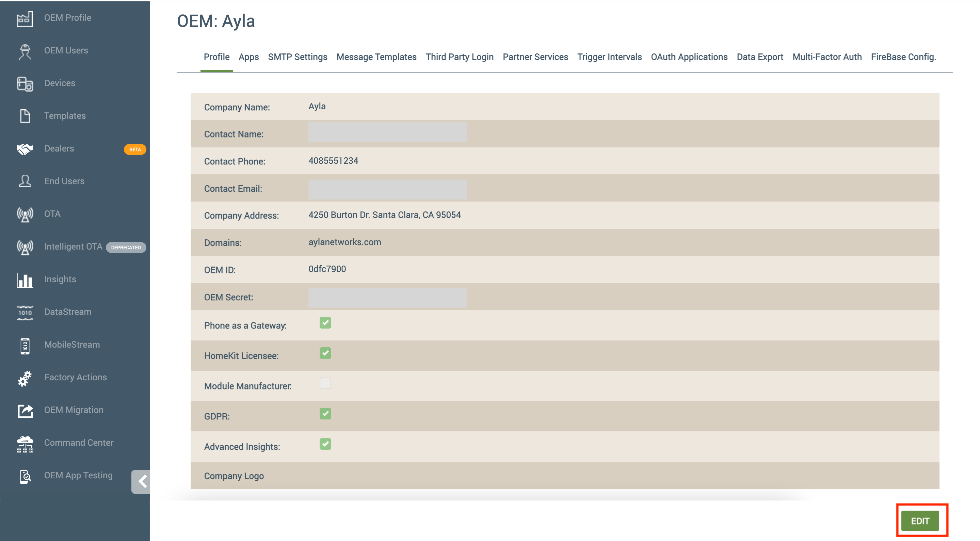Screen dimensions: 980x541
Task: Click the MobileStream phone icon
Action: point(25,346)
